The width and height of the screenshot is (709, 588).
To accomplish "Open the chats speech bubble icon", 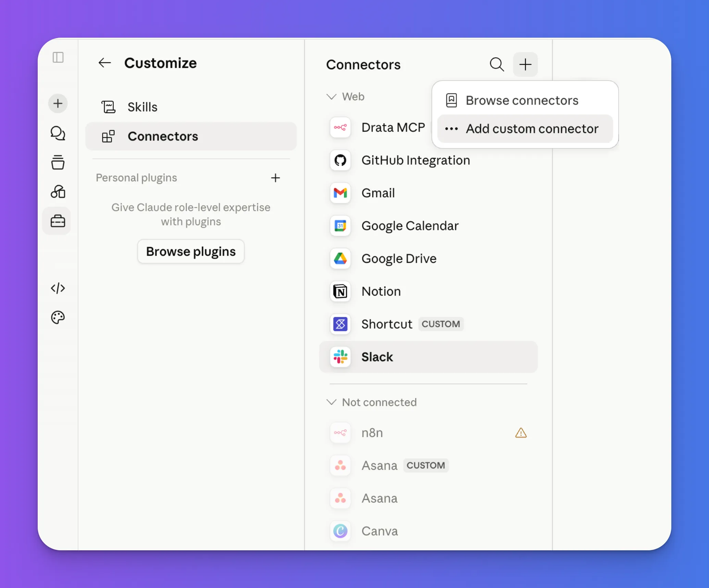I will pos(58,133).
